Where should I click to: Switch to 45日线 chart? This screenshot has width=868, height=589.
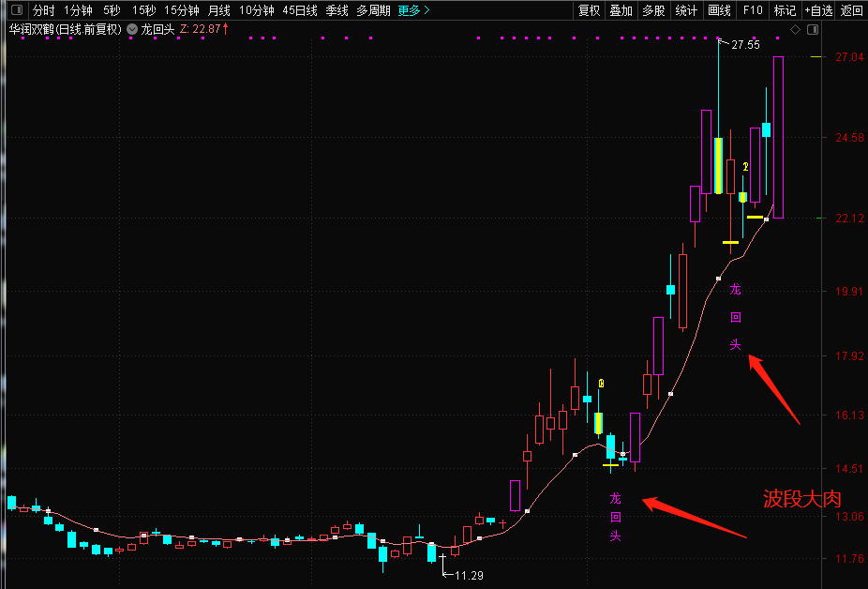(300, 10)
